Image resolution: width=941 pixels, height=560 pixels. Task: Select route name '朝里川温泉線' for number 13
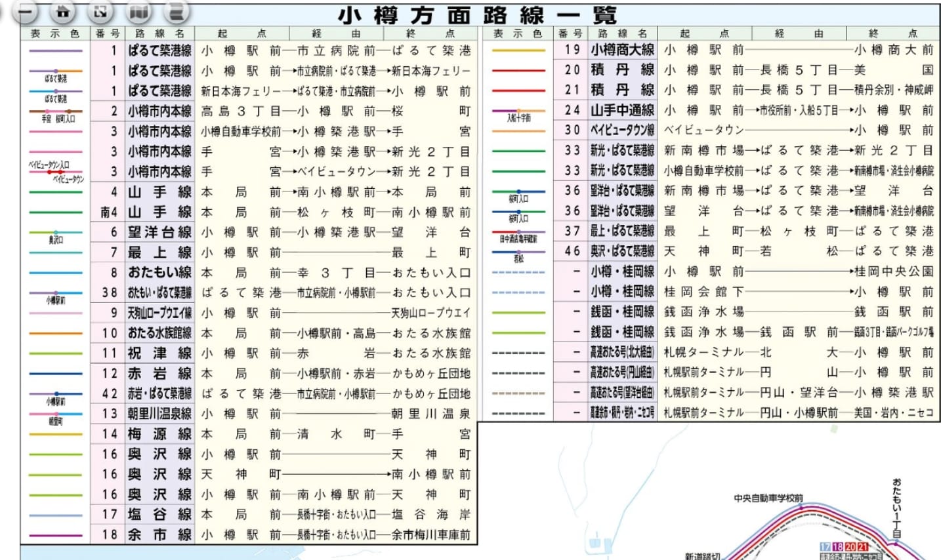pos(159,414)
